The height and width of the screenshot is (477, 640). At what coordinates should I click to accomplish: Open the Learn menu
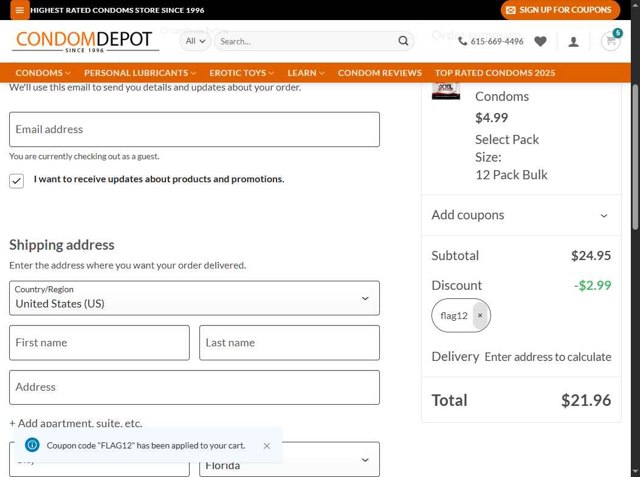(x=306, y=73)
